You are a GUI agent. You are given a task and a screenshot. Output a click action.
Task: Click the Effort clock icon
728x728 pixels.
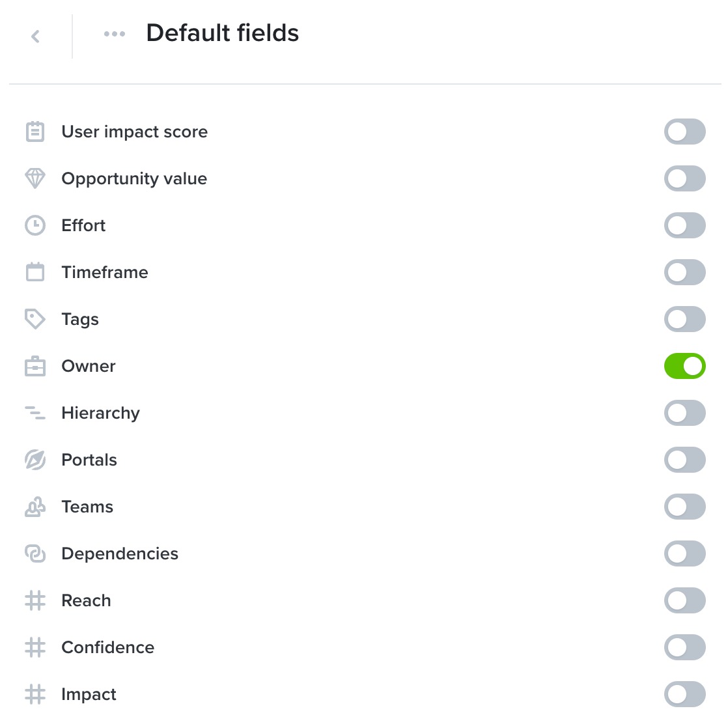[35, 225]
